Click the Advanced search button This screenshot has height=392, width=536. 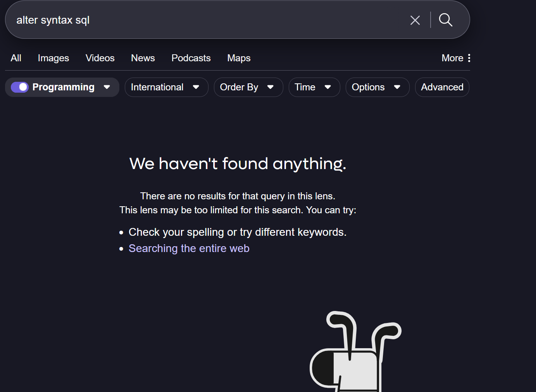[442, 87]
